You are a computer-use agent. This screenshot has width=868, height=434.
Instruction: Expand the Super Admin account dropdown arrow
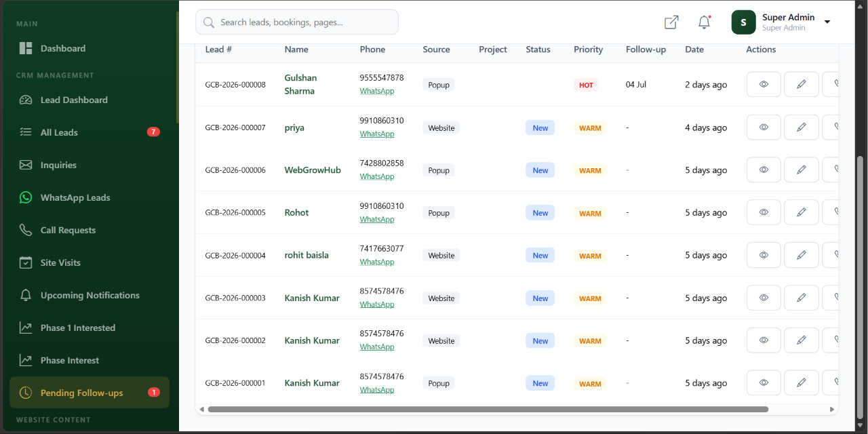click(827, 22)
